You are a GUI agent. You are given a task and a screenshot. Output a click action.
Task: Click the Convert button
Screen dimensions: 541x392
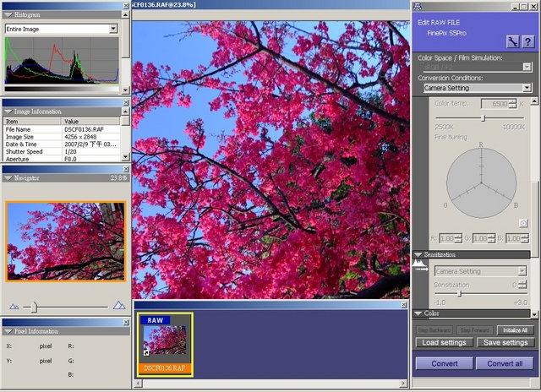(445, 363)
